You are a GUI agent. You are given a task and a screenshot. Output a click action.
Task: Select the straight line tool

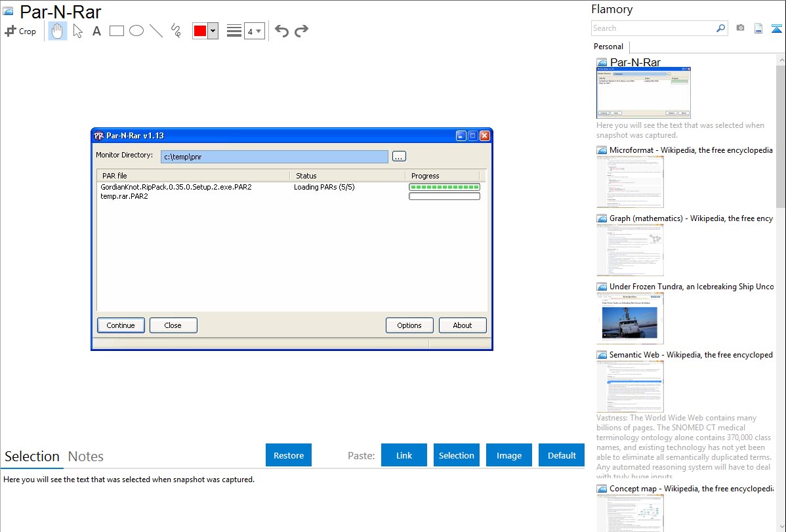click(156, 31)
